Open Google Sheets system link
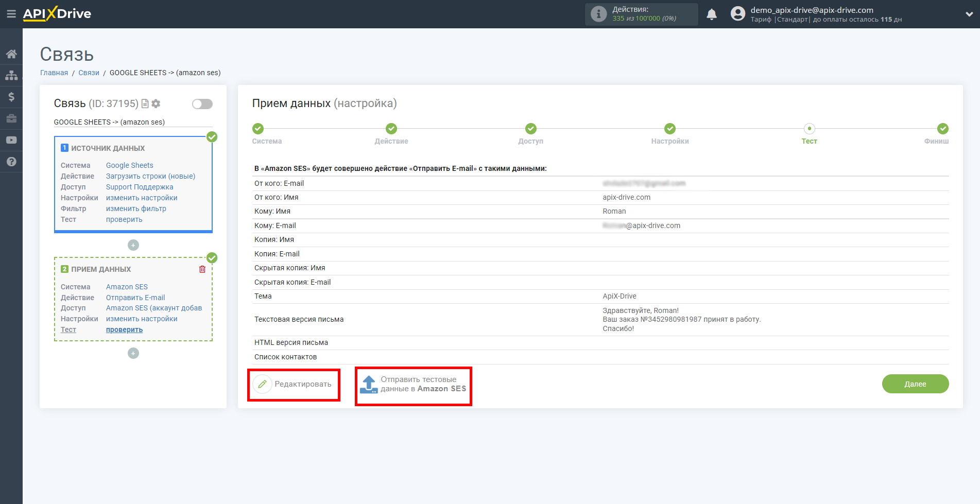This screenshot has height=504, width=980. pyautogui.click(x=130, y=165)
